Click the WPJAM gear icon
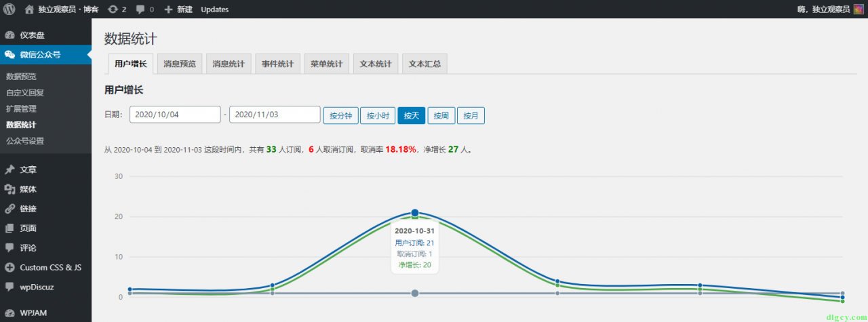Image resolution: width=868 pixels, height=322 pixels. point(9,313)
